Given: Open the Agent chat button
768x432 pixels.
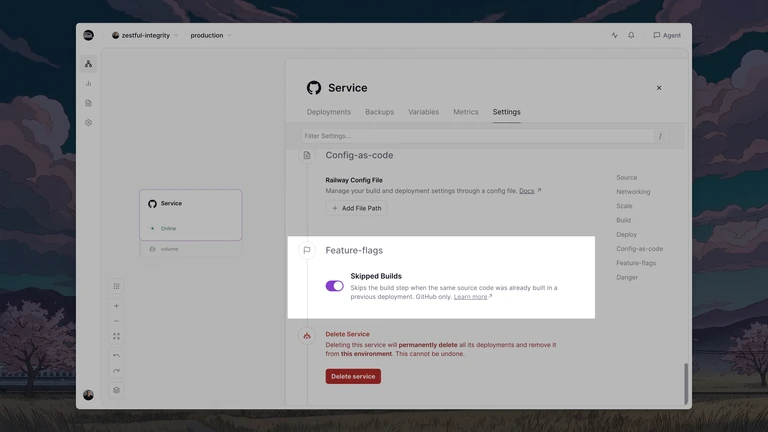Looking at the screenshot, I should tap(667, 35).
